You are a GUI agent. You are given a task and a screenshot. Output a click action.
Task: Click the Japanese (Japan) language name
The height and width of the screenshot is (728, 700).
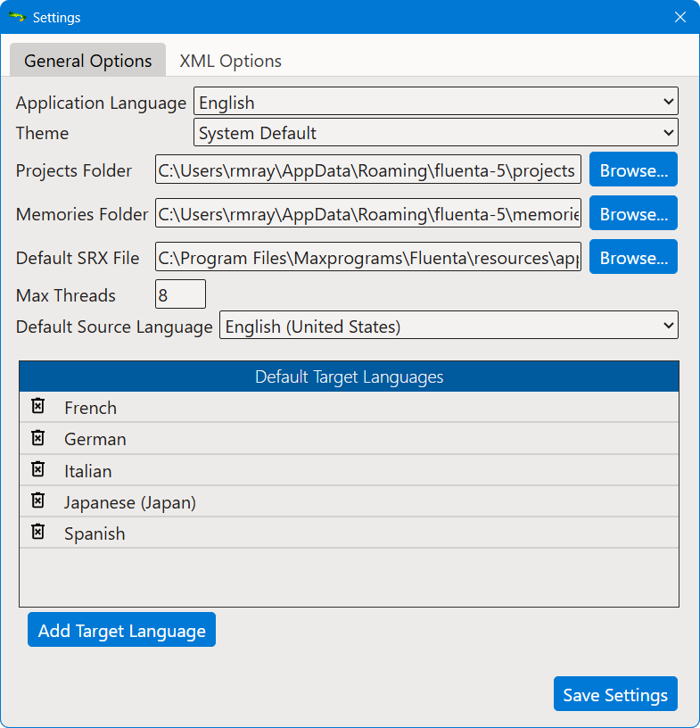[130, 502]
